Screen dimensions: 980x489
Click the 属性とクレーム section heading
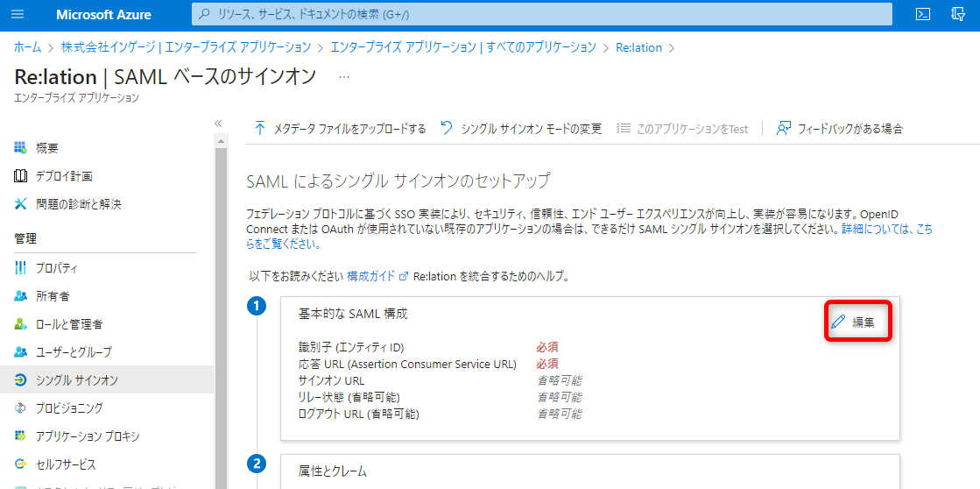[333, 471]
